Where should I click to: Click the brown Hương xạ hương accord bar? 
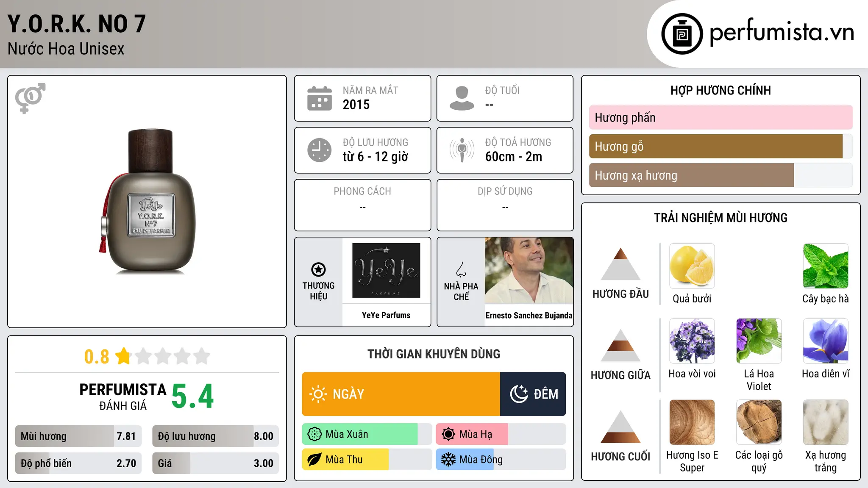691,175
